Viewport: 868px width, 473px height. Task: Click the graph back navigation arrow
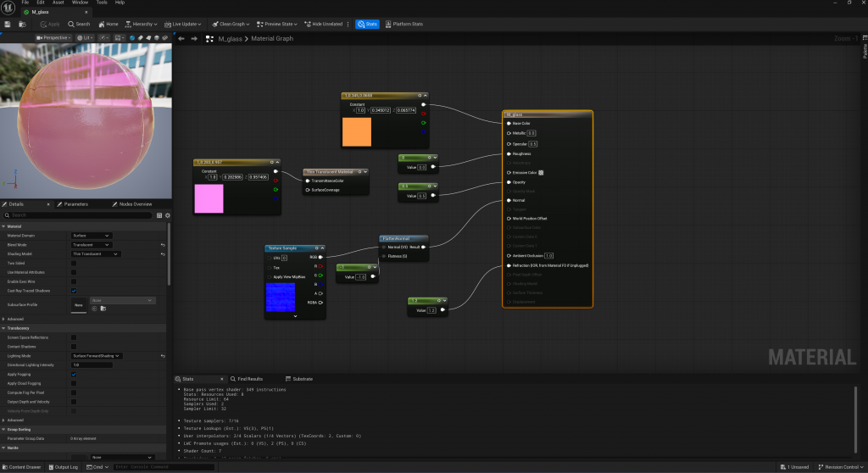point(181,38)
